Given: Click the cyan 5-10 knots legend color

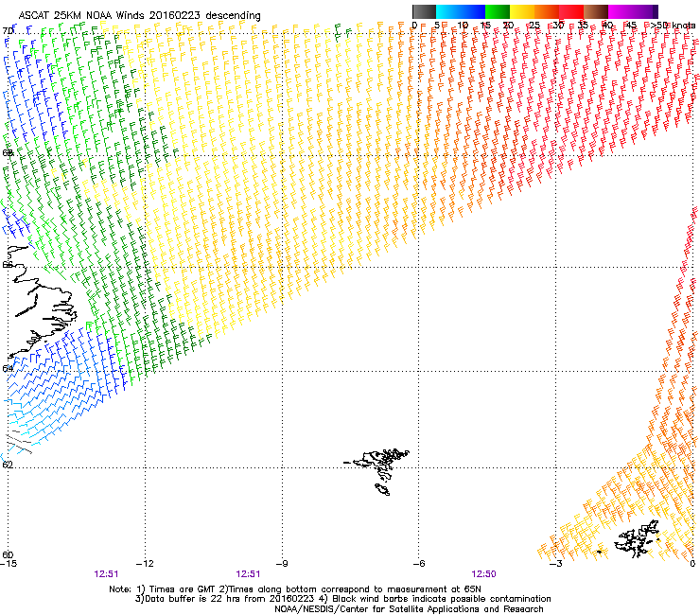Looking at the screenshot, I should pos(448,11).
